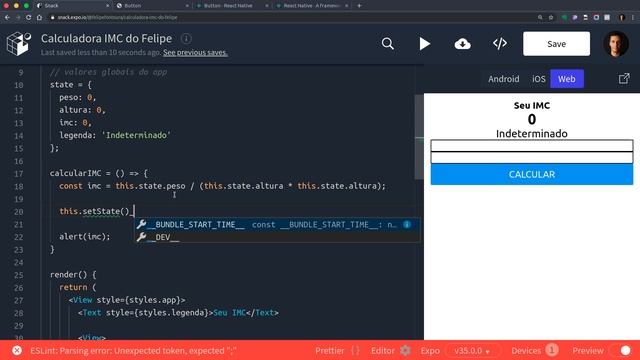Click line number 18 in gutter
The image size is (640, 360).
point(19,186)
